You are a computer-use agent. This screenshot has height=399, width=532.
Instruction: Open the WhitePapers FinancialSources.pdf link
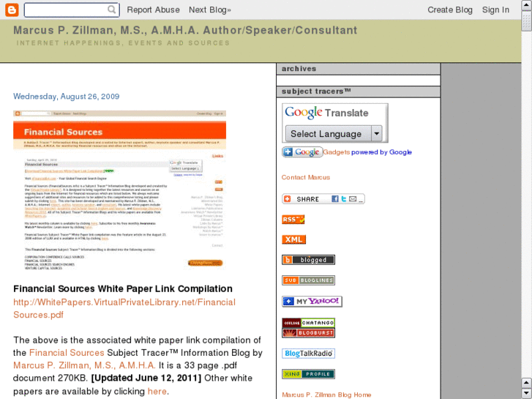(x=124, y=308)
